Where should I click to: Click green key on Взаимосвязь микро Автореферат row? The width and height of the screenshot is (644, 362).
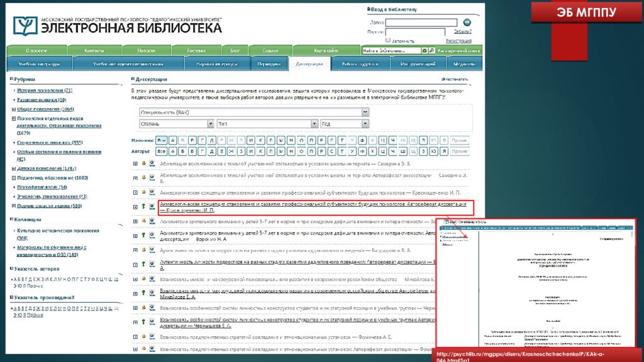(143, 293)
